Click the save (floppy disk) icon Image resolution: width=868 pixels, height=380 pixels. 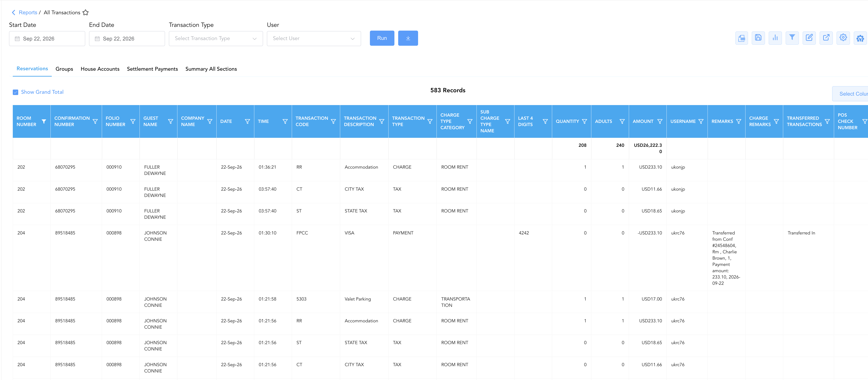(758, 38)
